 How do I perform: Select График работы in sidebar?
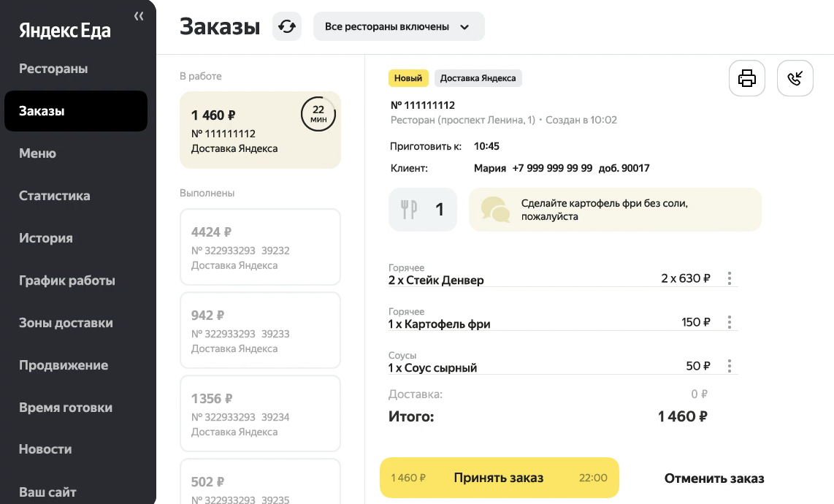pyautogui.click(x=67, y=280)
